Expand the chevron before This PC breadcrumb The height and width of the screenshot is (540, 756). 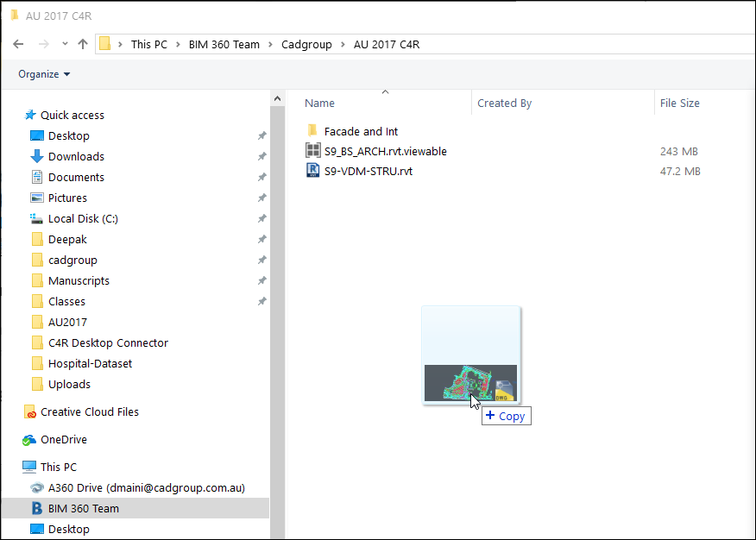pos(120,44)
